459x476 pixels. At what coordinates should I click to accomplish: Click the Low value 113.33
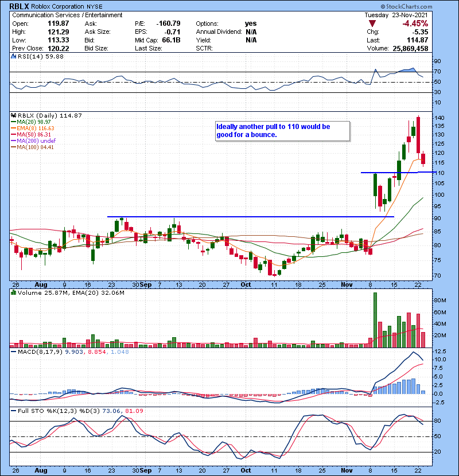(x=59, y=40)
